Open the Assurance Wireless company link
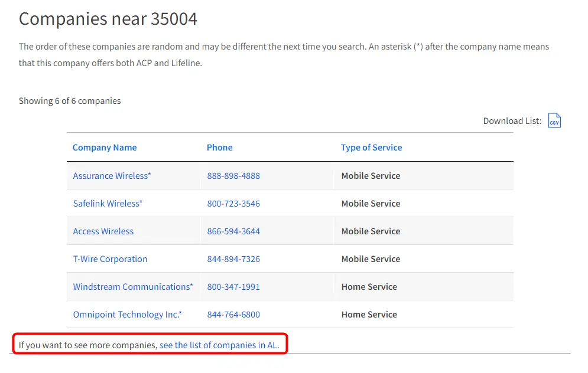Viewport: 588px width, 373px height. 112,176
